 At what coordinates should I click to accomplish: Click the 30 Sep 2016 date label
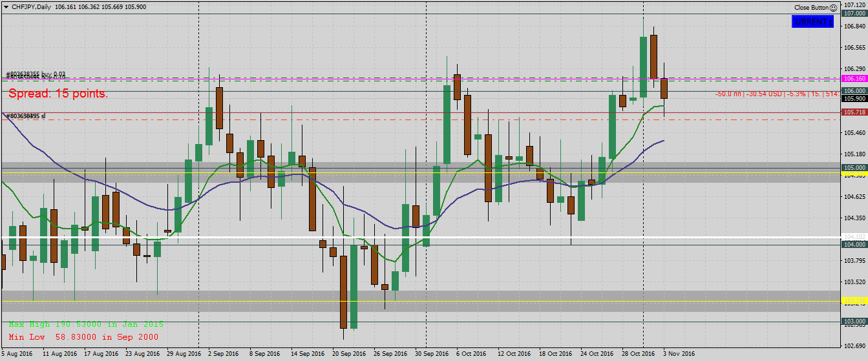click(431, 354)
